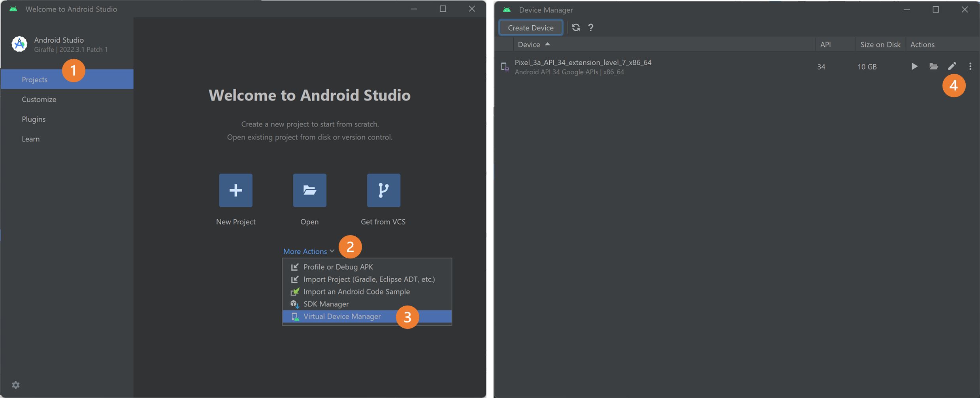The image size is (980, 398).
Task: Open settings gear in Welcome window
Action: click(x=16, y=385)
